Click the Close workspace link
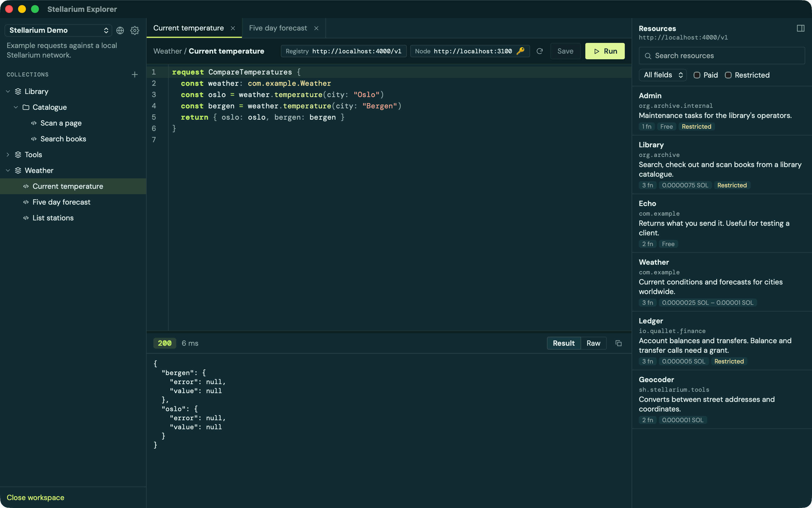Image resolution: width=812 pixels, height=508 pixels. click(36, 497)
